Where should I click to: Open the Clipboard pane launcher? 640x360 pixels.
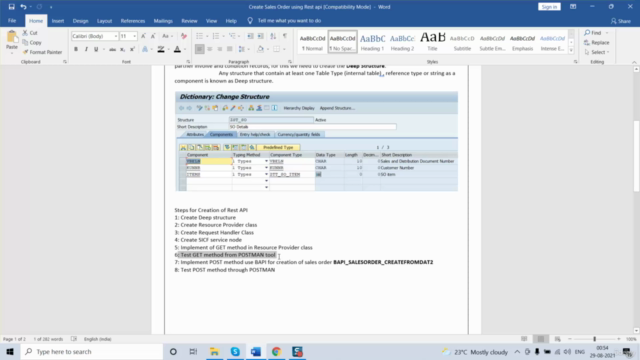coord(65,62)
